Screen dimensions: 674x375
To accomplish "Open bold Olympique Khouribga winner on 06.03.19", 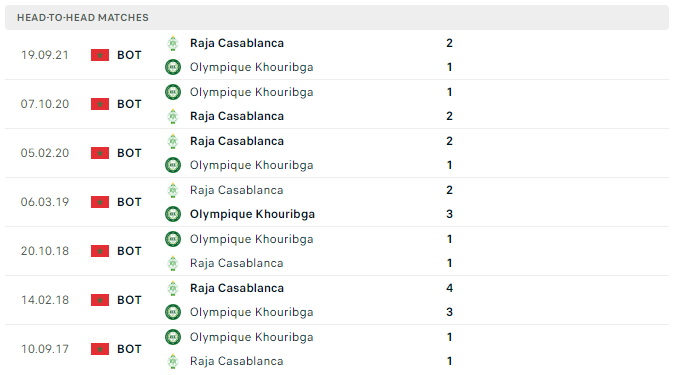I will [x=252, y=214].
